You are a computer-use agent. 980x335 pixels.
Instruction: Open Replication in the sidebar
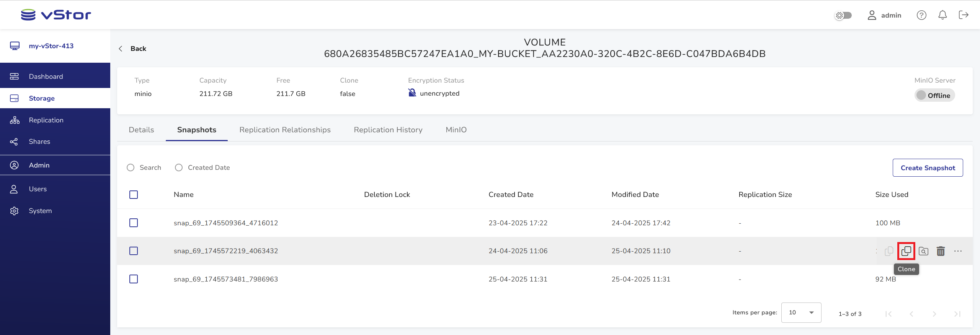[x=46, y=120]
